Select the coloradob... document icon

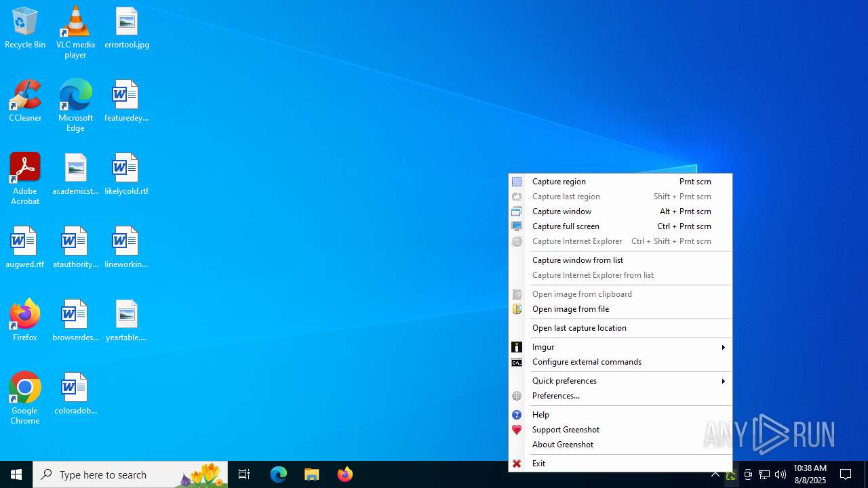click(x=75, y=394)
